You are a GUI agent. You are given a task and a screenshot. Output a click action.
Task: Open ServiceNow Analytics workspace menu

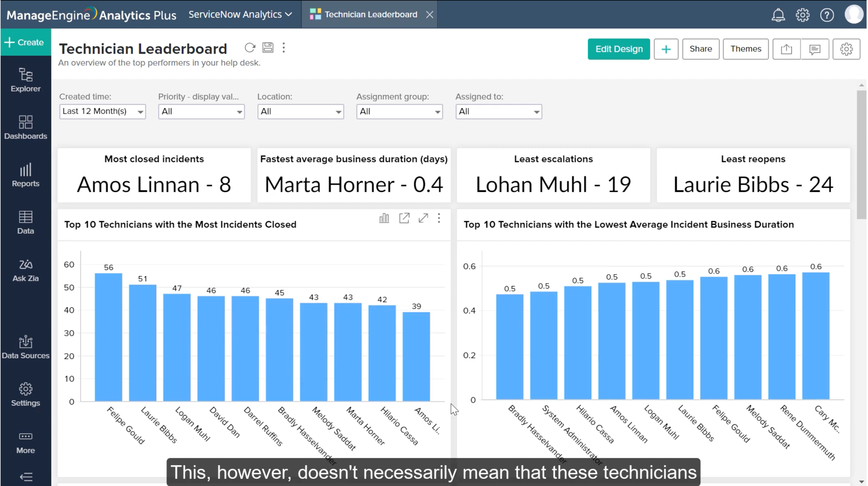point(240,14)
